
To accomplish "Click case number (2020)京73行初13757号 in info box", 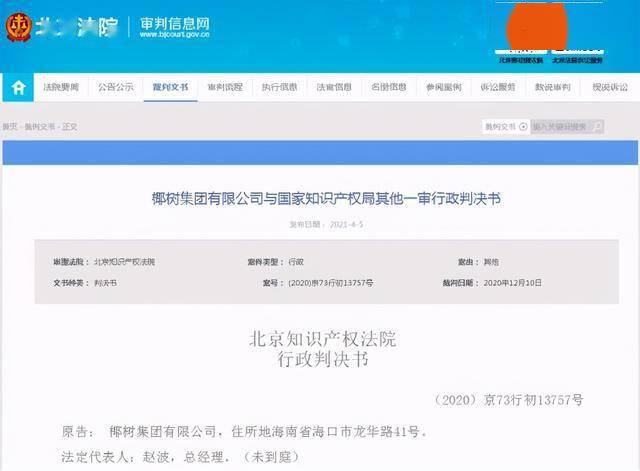I will point(330,282).
